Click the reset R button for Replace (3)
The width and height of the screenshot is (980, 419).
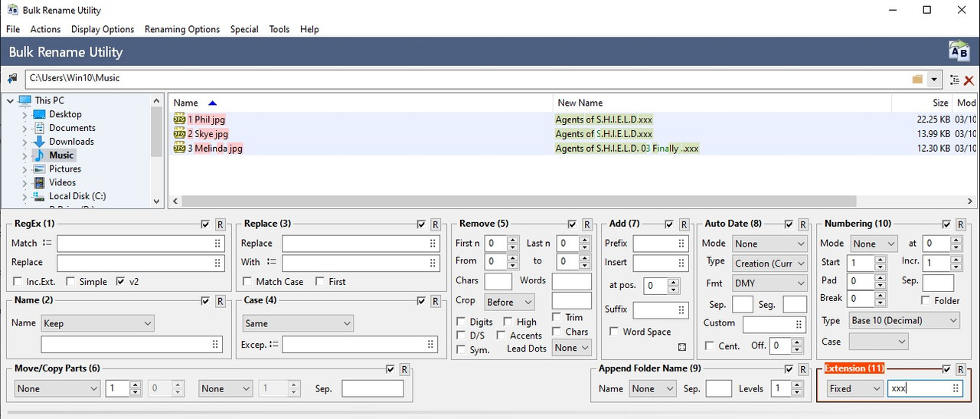[x=436, y=224]
